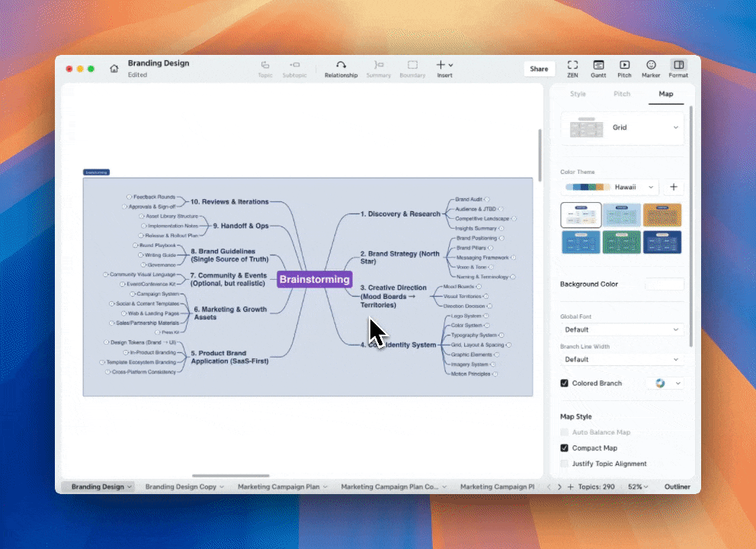Viewport: 756px width, 549px height.
Task: Switch to the Style tab
Action: coord(578,94)
